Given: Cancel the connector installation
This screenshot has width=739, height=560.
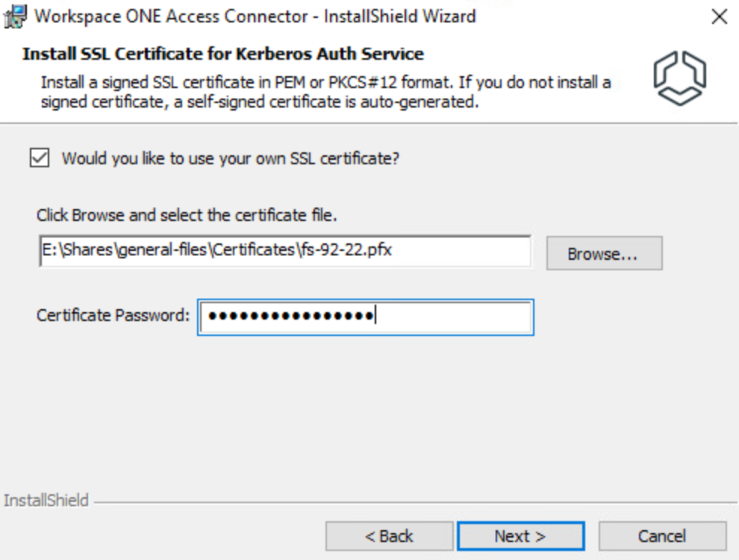Looking at the screenshot, I should [x=661, y=536].
